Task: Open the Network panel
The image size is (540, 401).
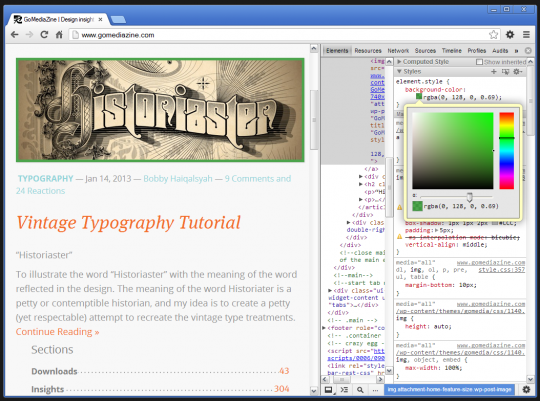Action: click(x=398, y=51)
